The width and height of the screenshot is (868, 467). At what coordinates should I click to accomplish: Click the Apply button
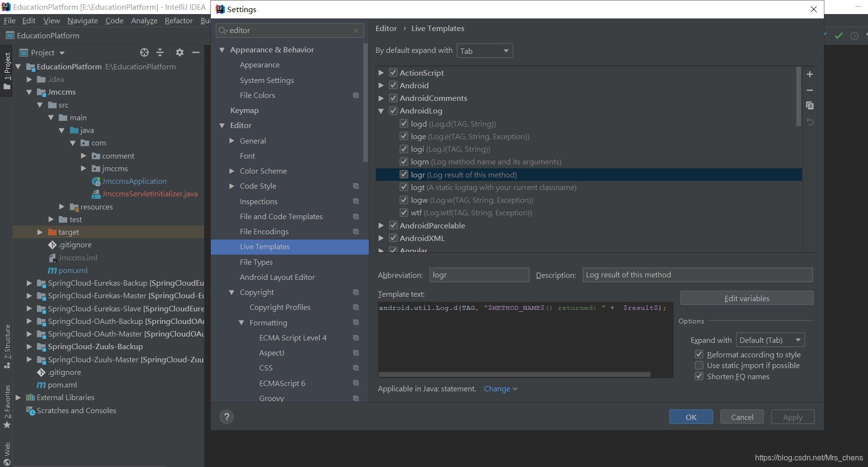point(793,417)
